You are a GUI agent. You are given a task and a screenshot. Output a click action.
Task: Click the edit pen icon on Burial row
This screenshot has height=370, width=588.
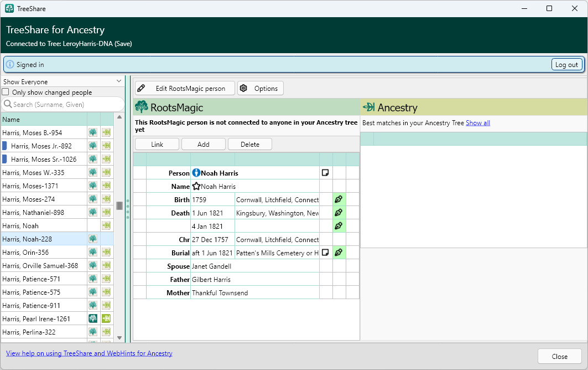click(339, 253)
